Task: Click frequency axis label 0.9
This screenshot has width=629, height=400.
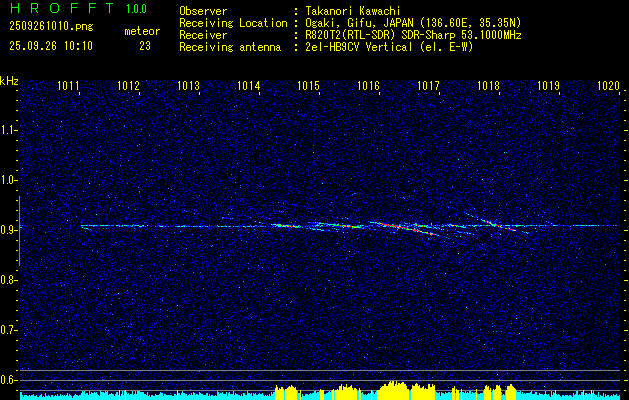Action: click(9, 230)
